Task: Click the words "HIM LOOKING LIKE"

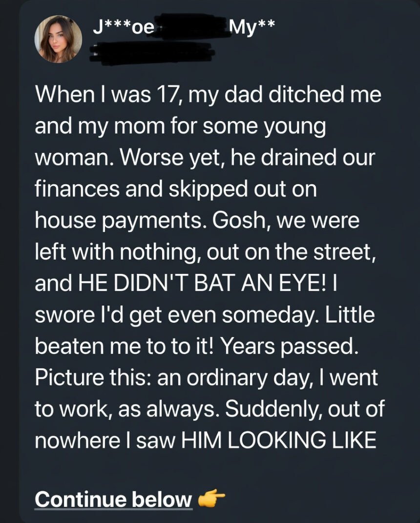Action: tap(279, 441)
